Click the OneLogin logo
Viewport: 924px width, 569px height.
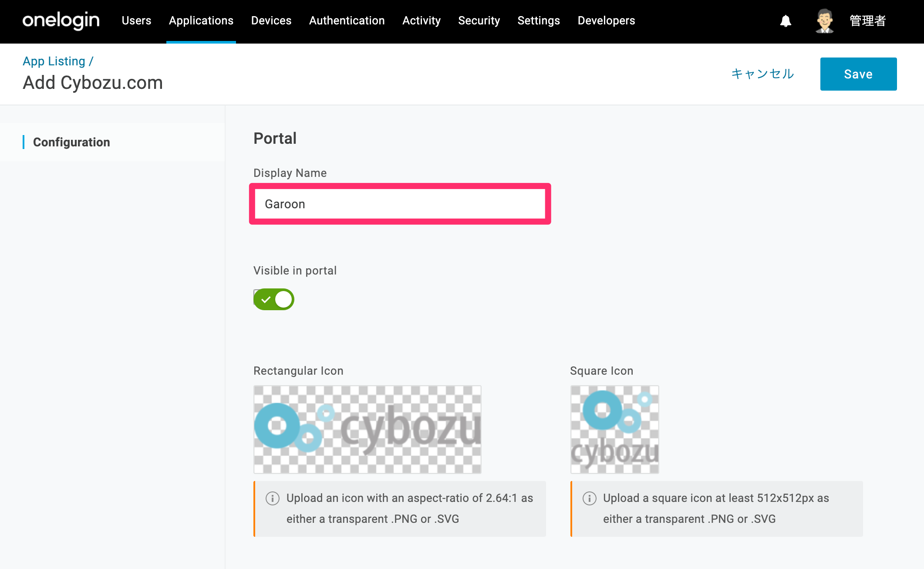click(x=61, y=20)
